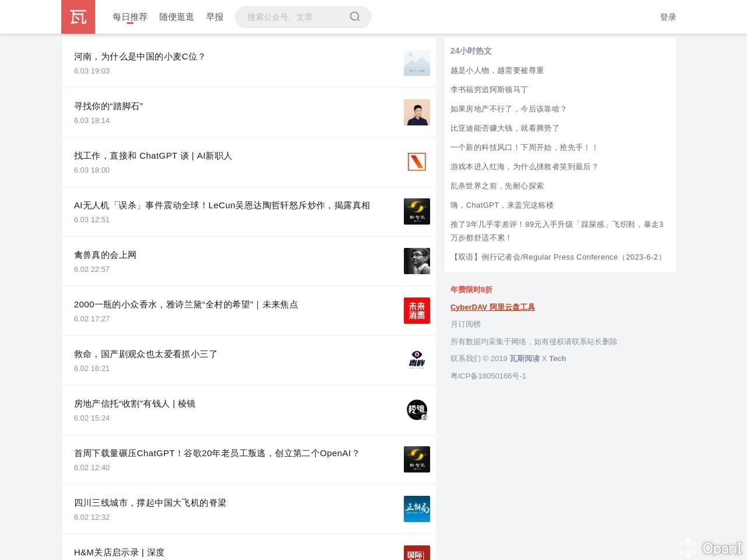This screenshot has width=747, height=560.
Task: Go to the 早报 section
Action: pyautogui.click(x=215, y=17)
